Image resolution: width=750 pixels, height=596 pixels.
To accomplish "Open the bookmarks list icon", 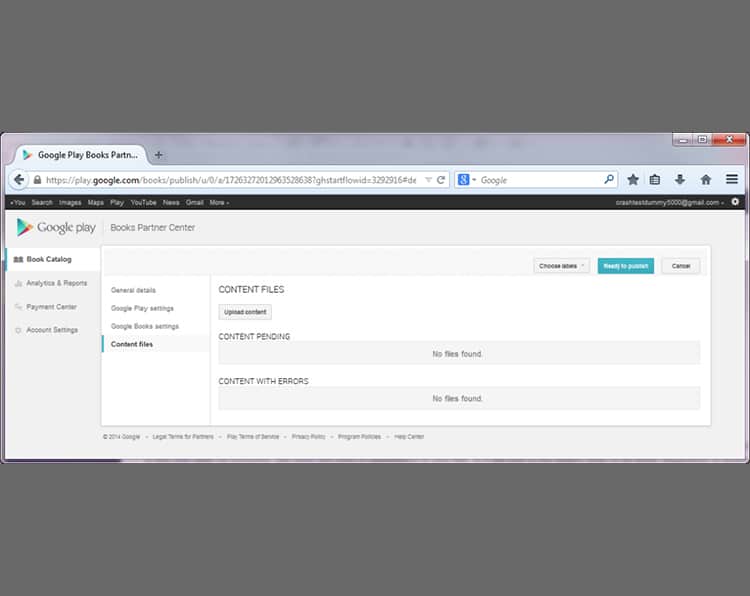I will point(655,179).
